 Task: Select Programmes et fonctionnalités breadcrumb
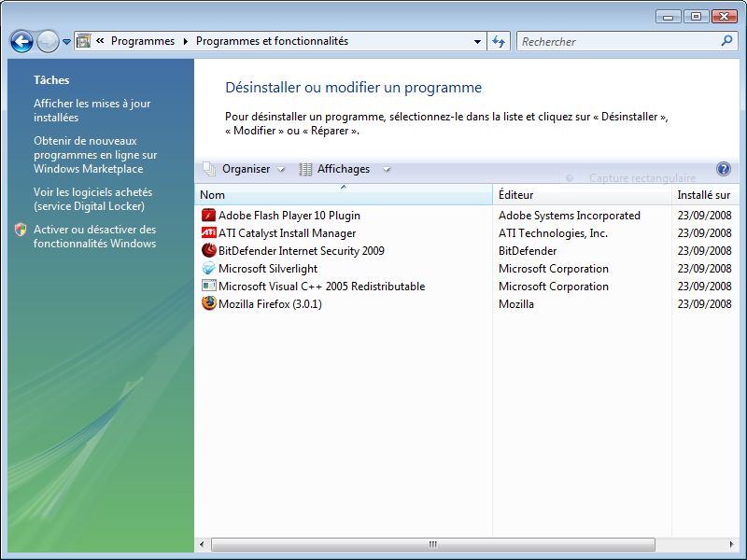(x=272, y=41)
